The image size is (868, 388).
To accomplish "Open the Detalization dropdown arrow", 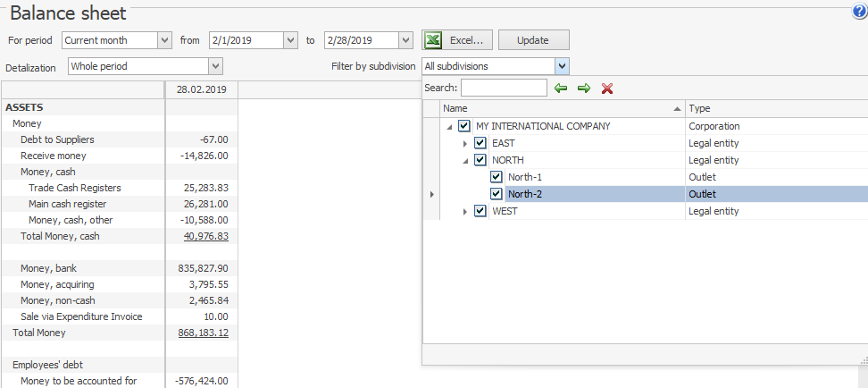I will coord(215,66).
